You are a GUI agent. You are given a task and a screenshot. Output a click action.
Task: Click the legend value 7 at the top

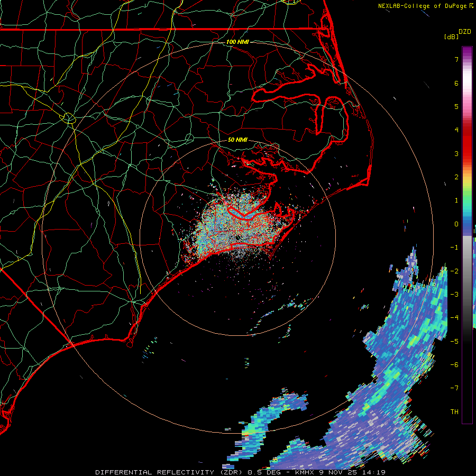click(456, 59)
